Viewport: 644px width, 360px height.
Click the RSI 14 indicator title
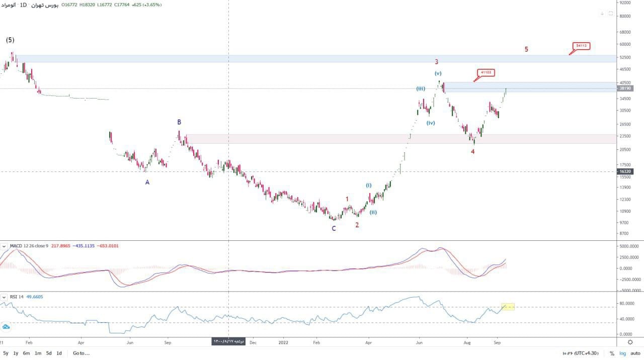(x=17, y=297)
